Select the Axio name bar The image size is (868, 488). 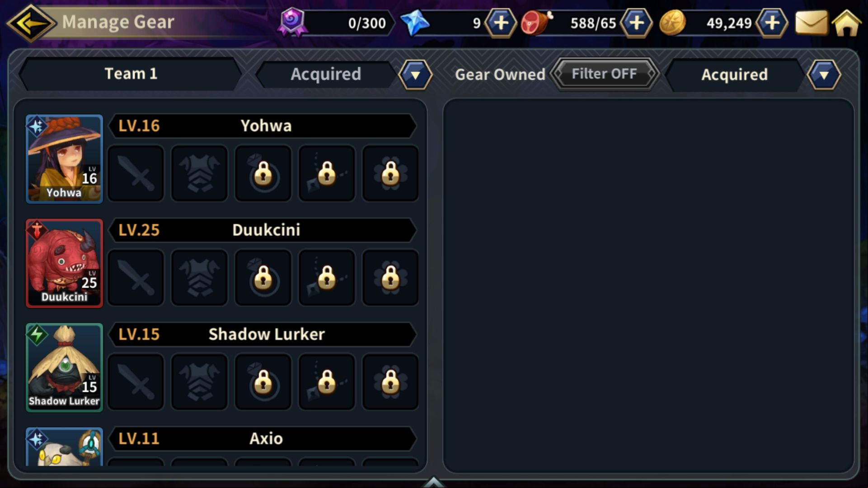click(263, 439)
